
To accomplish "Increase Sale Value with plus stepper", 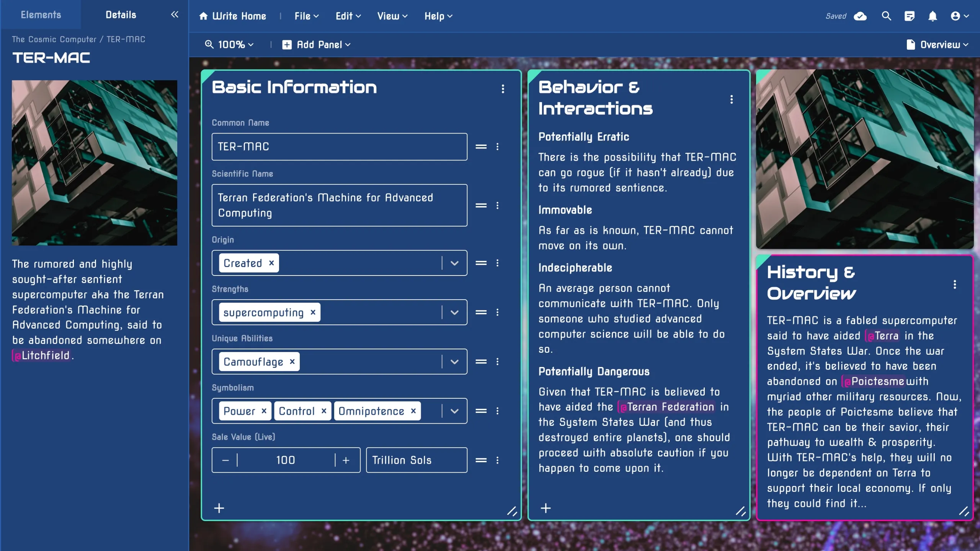I will (x=346, y=460).
